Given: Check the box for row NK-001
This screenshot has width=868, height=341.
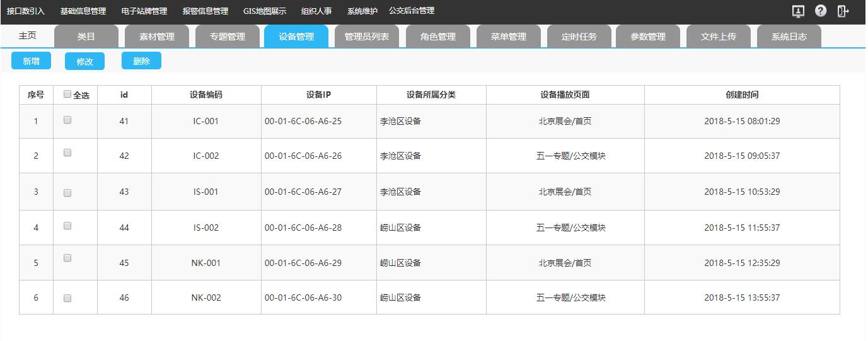Looking at the screenshot, I should click(x=68, y=258).
